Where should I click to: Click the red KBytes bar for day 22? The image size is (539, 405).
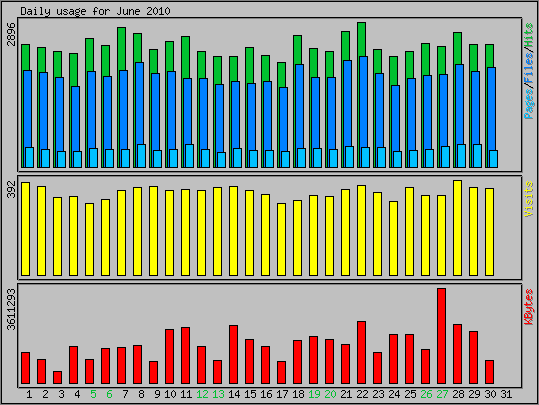point(362,353)
